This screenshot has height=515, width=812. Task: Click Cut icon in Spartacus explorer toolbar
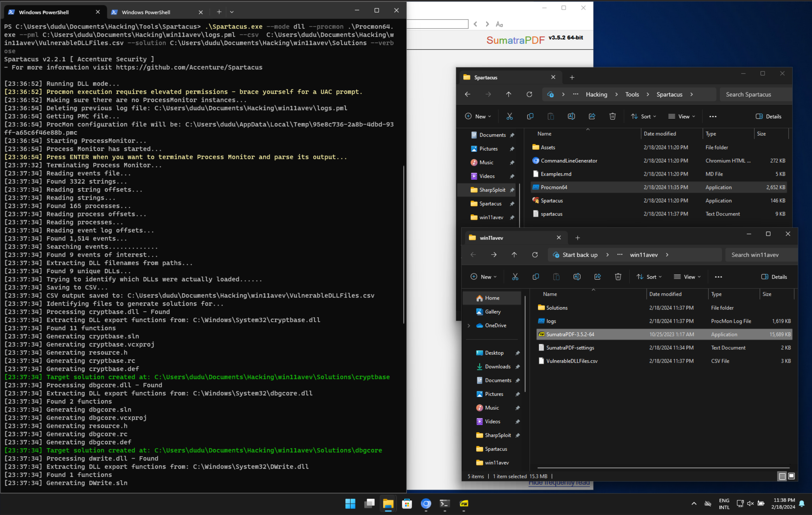509,116
